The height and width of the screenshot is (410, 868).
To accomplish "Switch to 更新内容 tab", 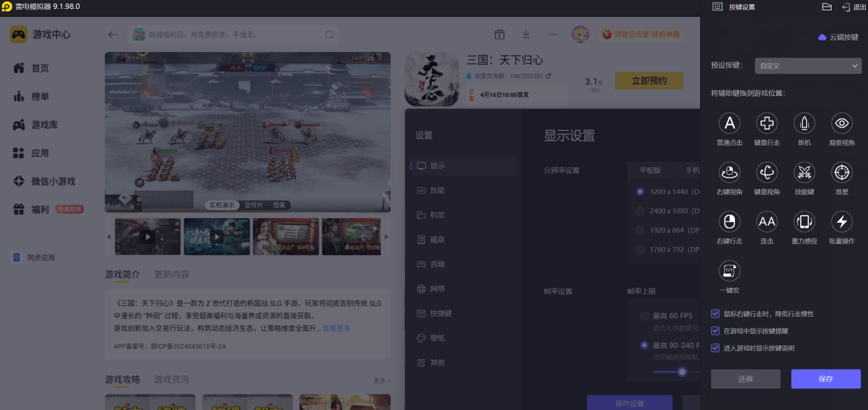I will tap(171, 274).
